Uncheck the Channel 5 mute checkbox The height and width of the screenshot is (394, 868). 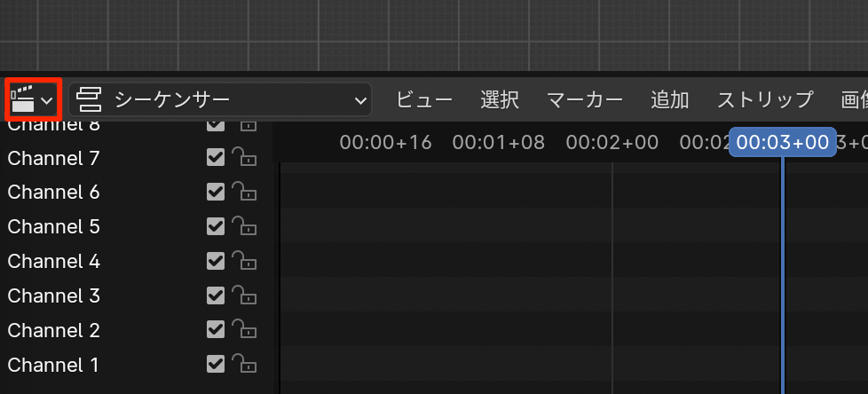(215, 227)
